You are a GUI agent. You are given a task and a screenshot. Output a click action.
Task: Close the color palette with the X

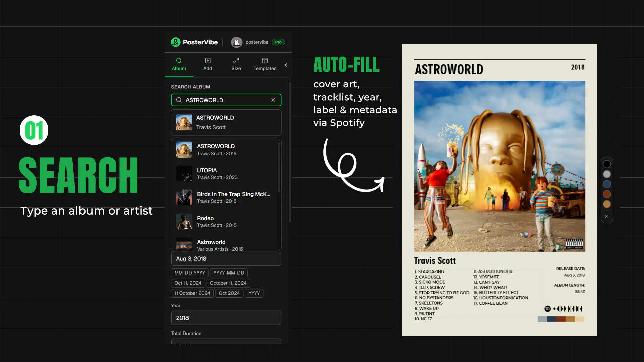click(607, 216)
